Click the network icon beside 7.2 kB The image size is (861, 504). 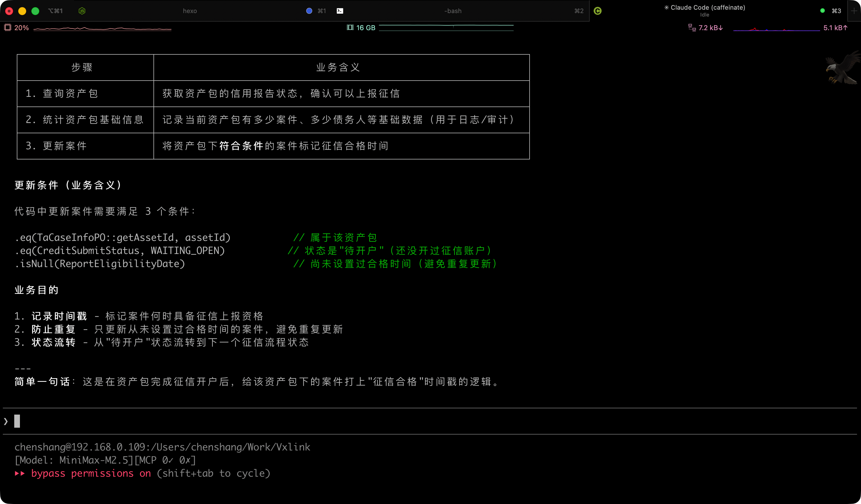click(x=692, y=28)
